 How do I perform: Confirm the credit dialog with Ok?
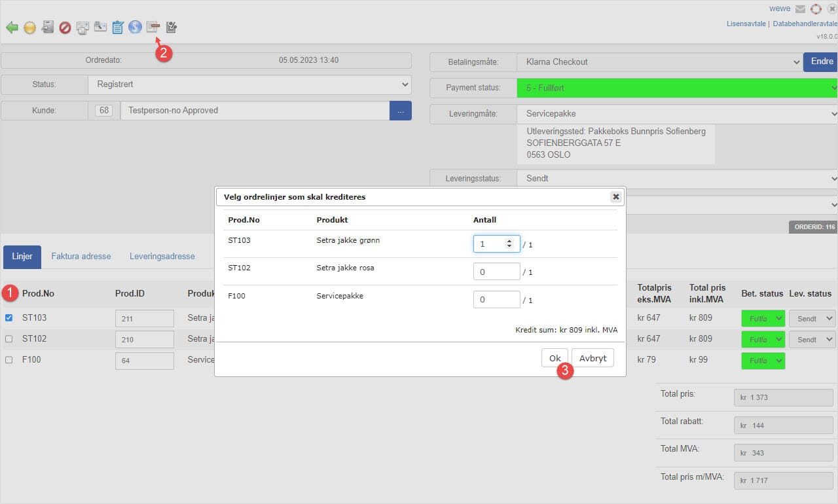point(555,358)
